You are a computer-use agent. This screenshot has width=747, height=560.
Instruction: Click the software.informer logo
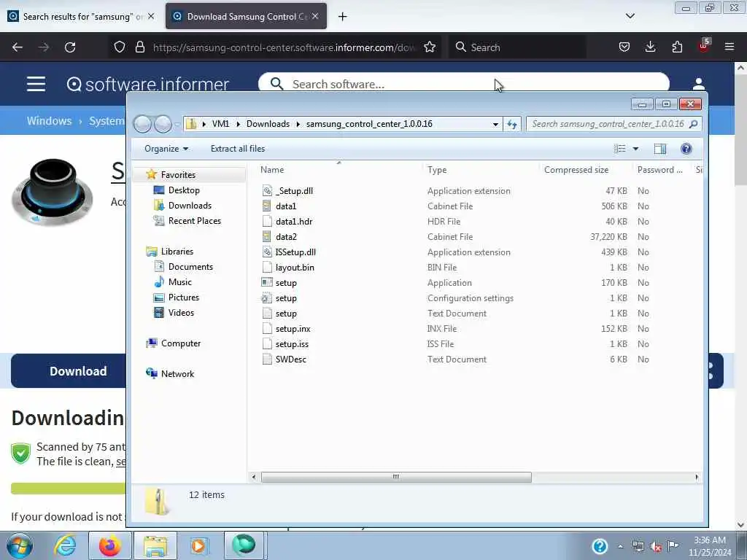[x=147, y=85]
